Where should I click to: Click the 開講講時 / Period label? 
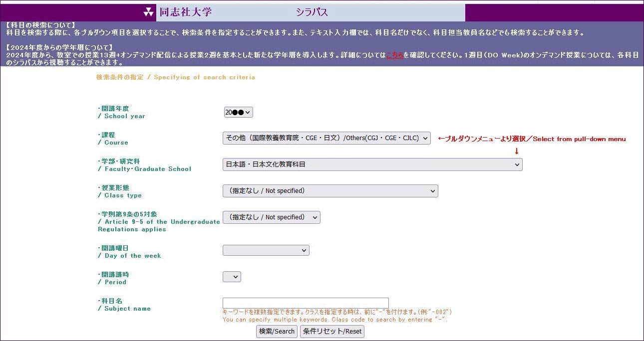click(x=114, y=278)
